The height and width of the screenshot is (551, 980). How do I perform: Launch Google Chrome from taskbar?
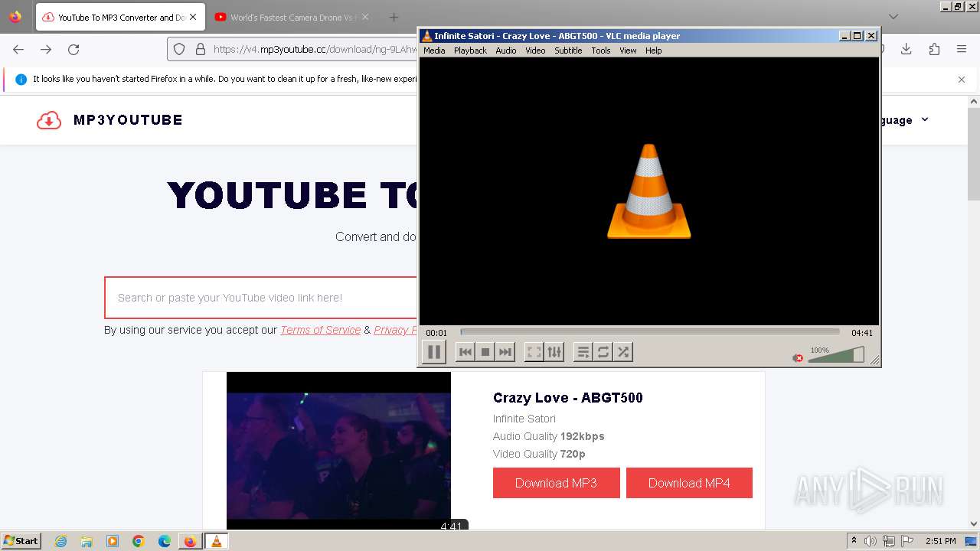pyautogui.click(x=139, y=541)
